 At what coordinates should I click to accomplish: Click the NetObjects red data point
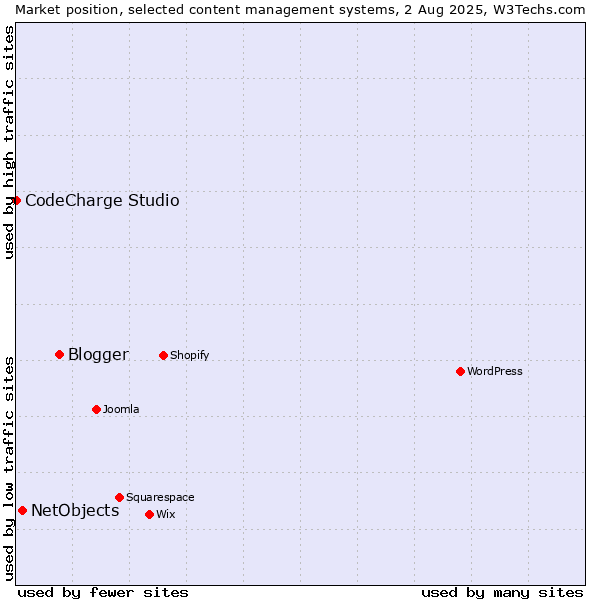[23, 510]
